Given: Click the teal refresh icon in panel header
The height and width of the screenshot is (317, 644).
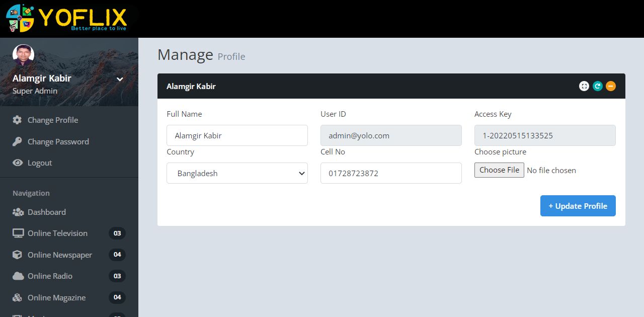Looking at the screenshot, I should point(597,86).
